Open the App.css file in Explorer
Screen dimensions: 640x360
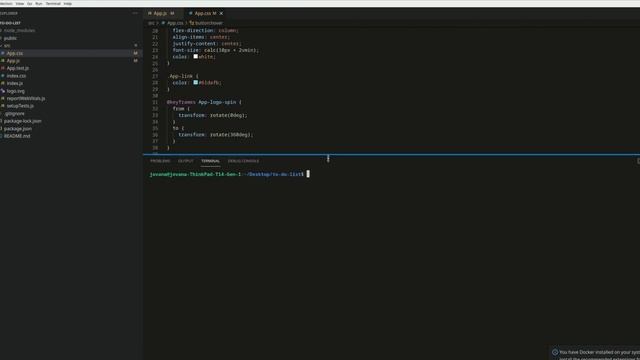15,53
